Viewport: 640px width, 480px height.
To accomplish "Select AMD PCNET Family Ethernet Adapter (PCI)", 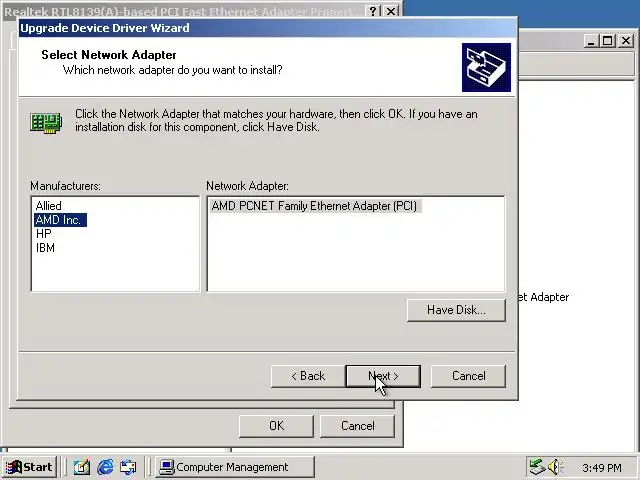I will [315, 206].
